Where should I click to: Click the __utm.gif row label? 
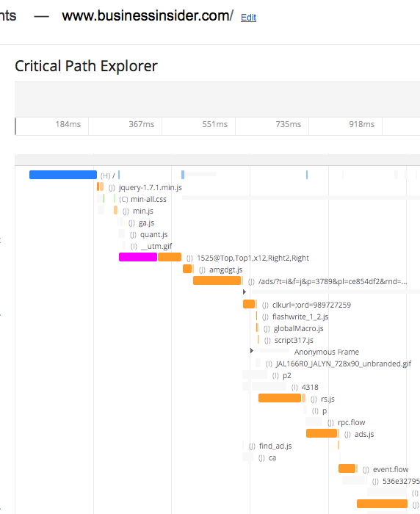(x=156, y=246)
